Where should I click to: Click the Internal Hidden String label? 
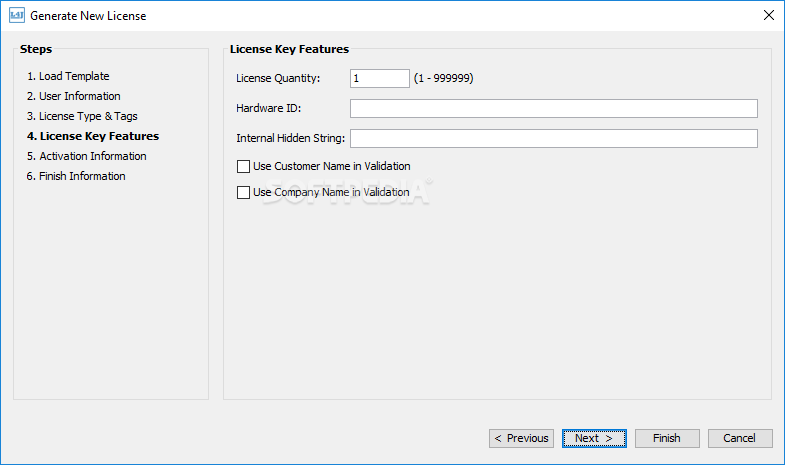tap(290, 138)
